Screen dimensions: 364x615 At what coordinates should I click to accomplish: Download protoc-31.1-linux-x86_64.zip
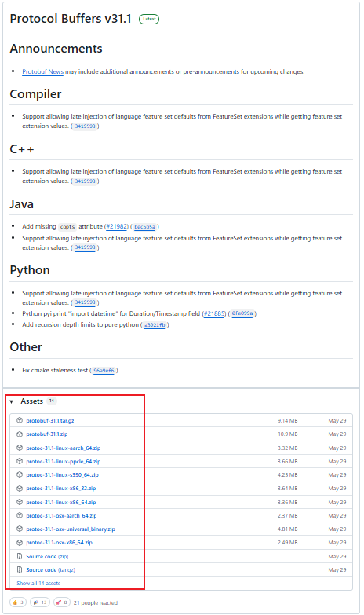[61, 502]
